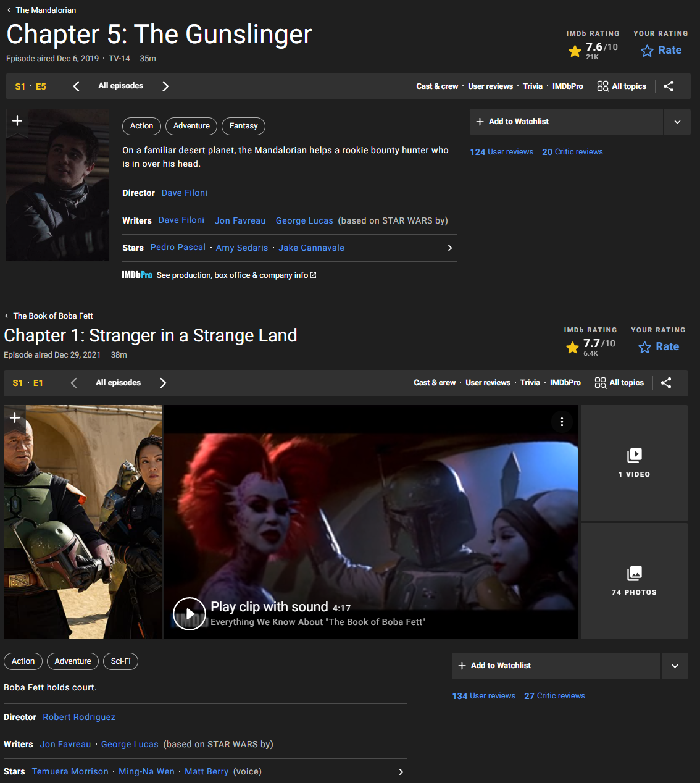Play clip with sound button

[x=190, y=614]
